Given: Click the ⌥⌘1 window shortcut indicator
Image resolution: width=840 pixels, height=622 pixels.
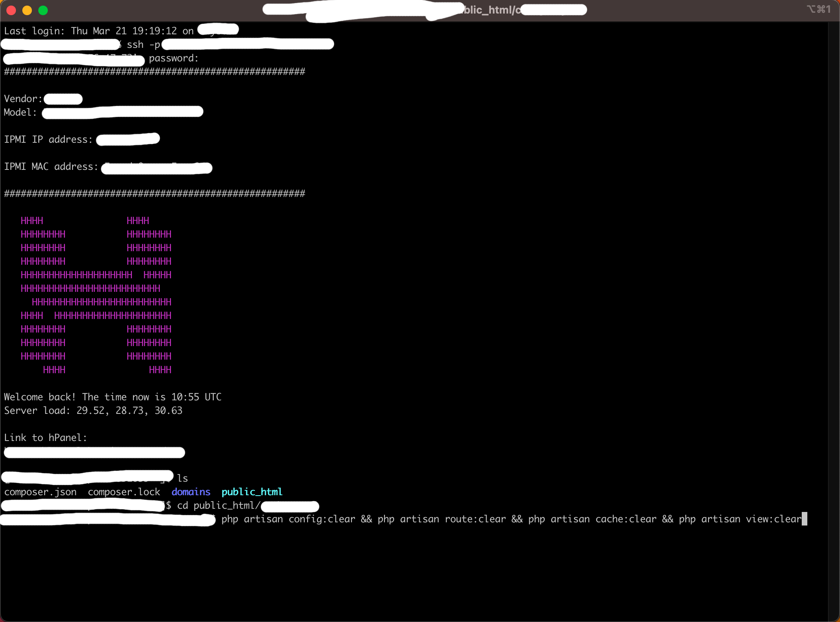Looking at the screenshot, I should [x=819, y=9].
